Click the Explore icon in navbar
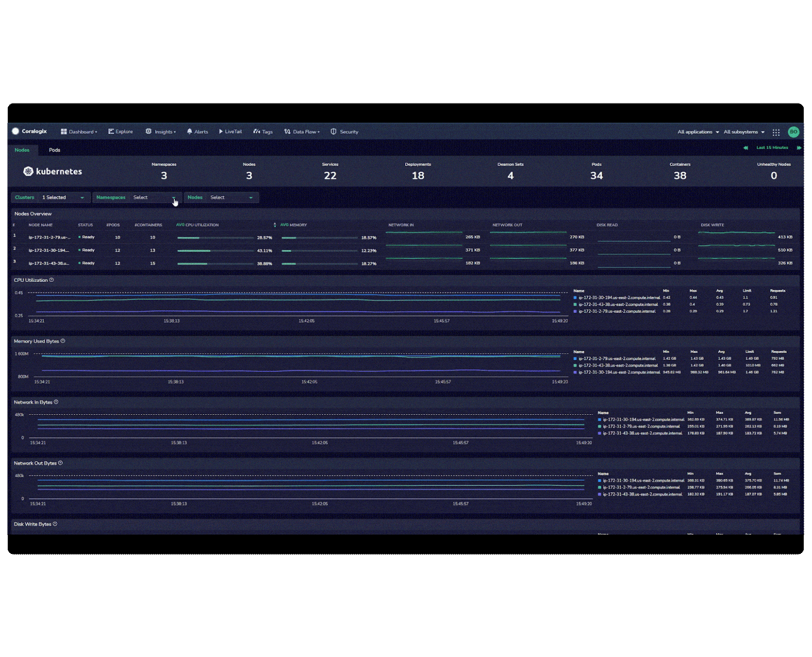812x657 pixels. point(111,132)
